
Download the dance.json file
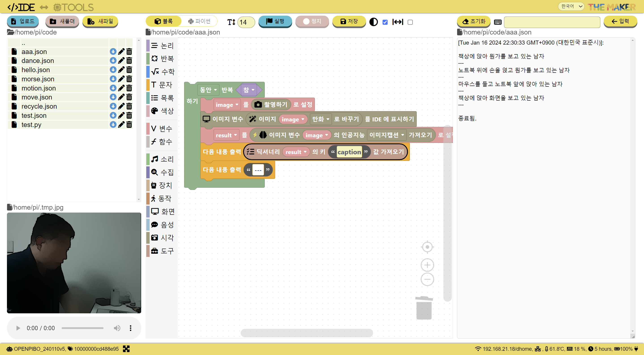pos(113,60)
